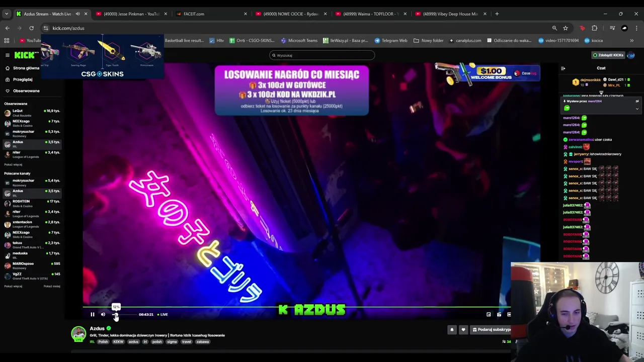The width and height of the screenshot is (644, 362).
Task: Collapse the chat panel
Action: [563, 68]
